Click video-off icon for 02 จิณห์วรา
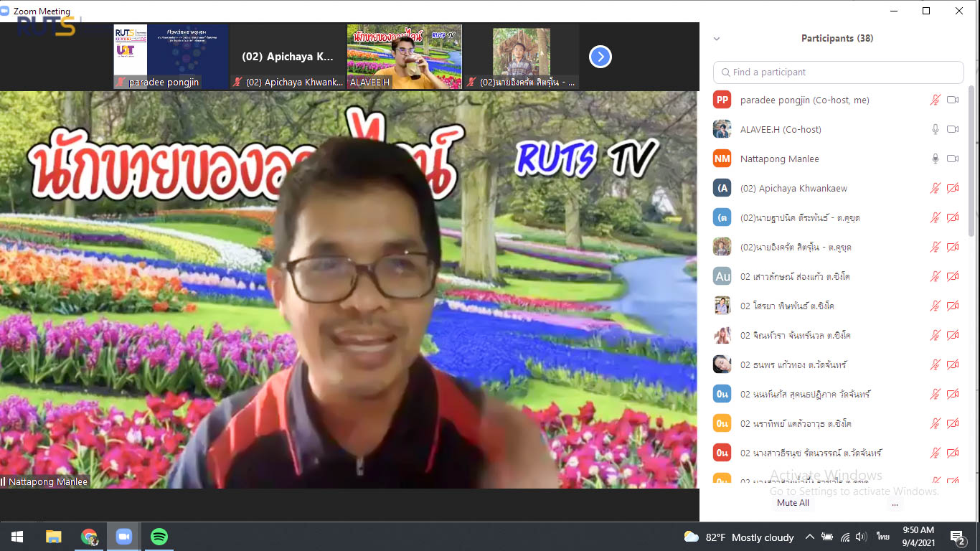Image resolution: width=980 pixels, height=551 pixels. (953, 335)
